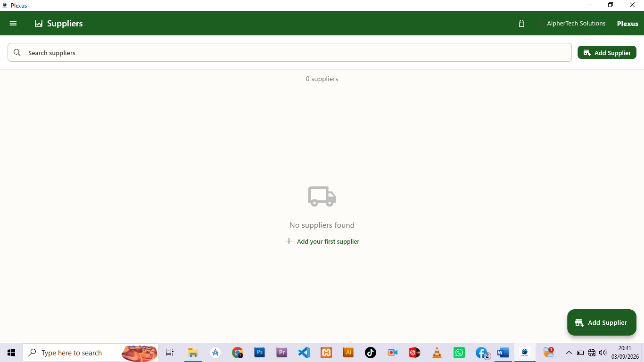
Task: Launch Photoshop from the taskbar
Action: point(260,353)
